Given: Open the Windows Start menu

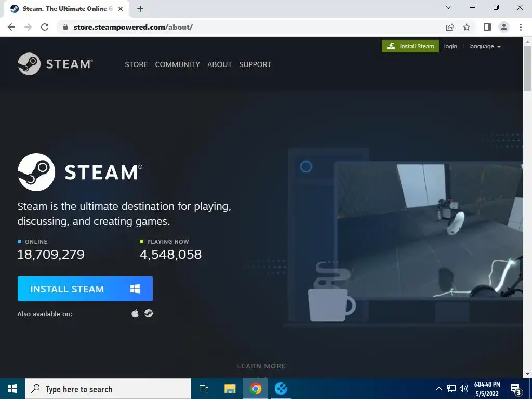Looking at the screenshot, I should (12, 389).
